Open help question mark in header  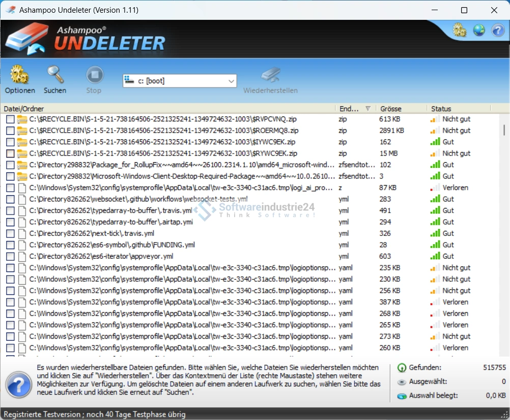(x=498, y=31)
